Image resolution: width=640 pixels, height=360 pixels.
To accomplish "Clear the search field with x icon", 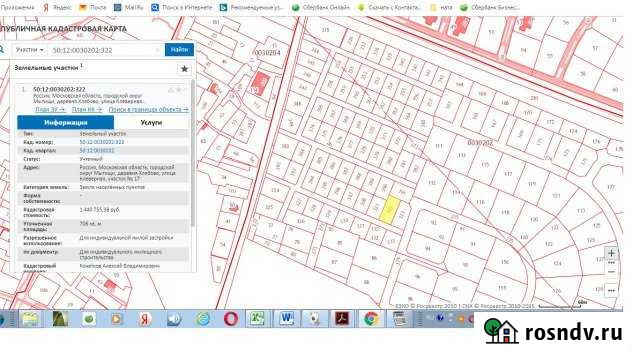I will tap(158, 50).
